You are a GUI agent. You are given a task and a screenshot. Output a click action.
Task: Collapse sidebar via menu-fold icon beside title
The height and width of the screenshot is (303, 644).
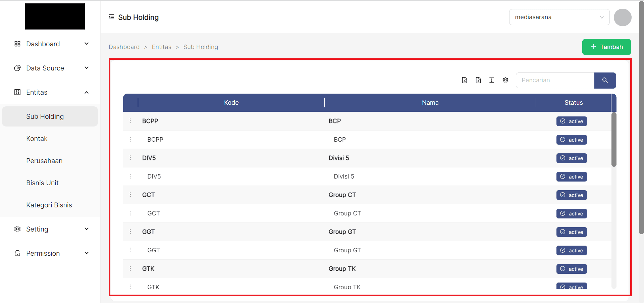tap(111, 17)
